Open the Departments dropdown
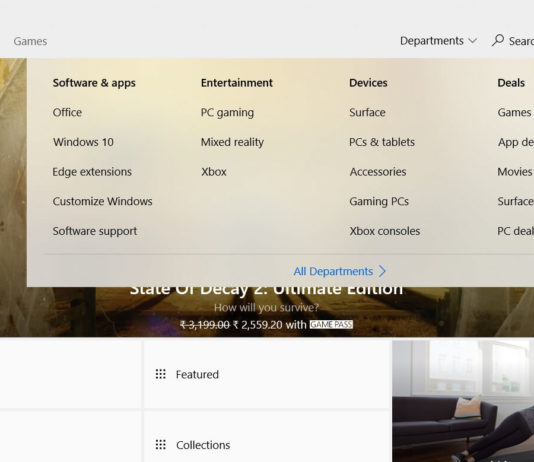The height and width of the screenshot is (462, 534). coord(438,41)
